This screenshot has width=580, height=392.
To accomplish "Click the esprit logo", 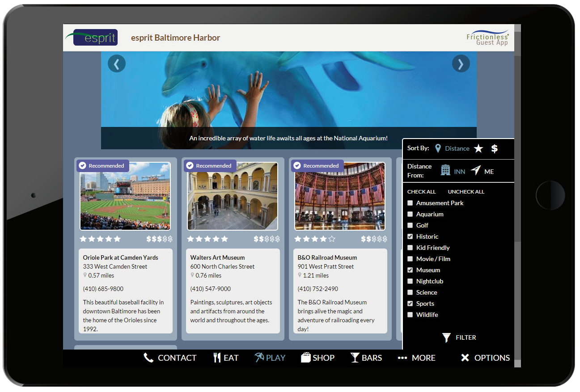I will [92, 38].
